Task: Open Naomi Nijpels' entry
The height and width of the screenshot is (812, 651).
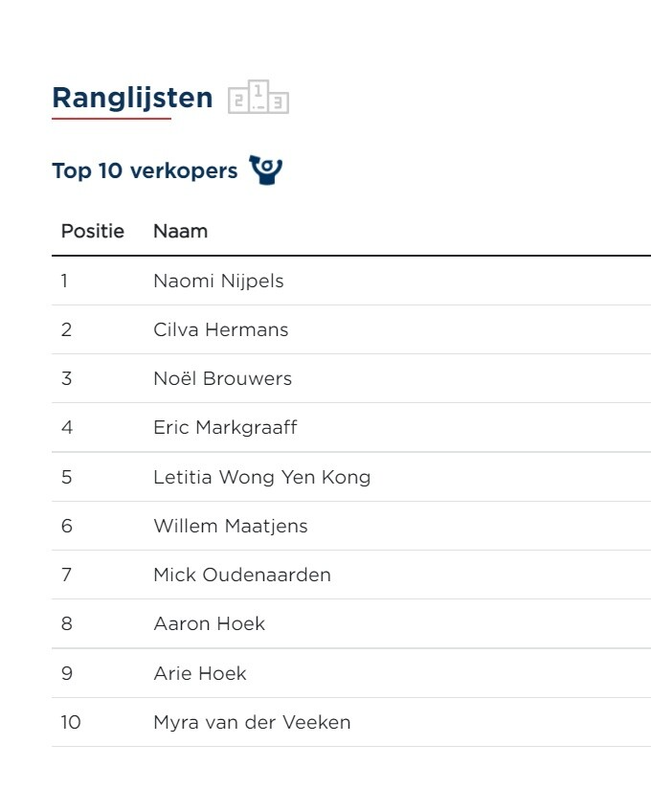Action: [218, 281]
